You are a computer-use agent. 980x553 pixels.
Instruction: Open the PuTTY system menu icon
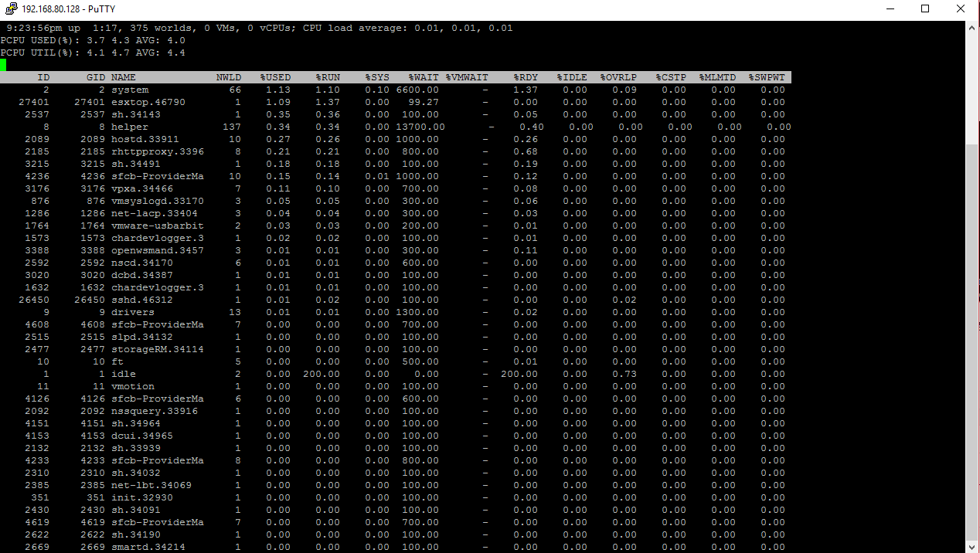9,8
